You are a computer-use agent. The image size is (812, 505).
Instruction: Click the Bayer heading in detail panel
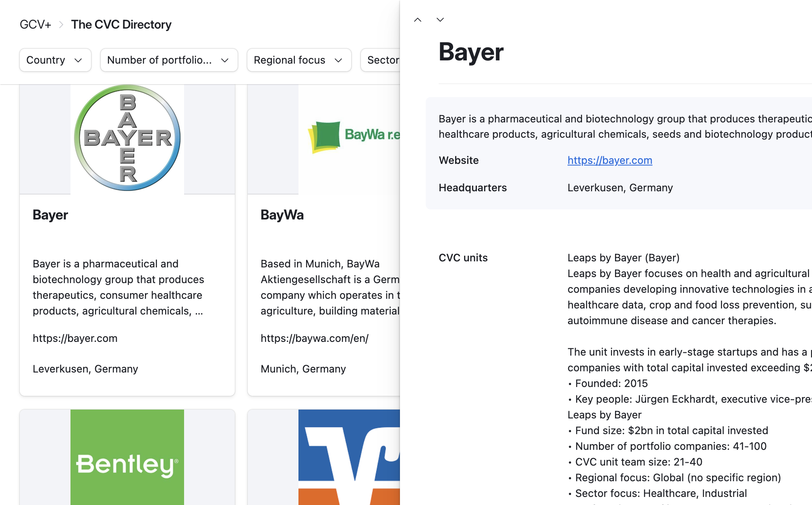[x=471, y=52]
